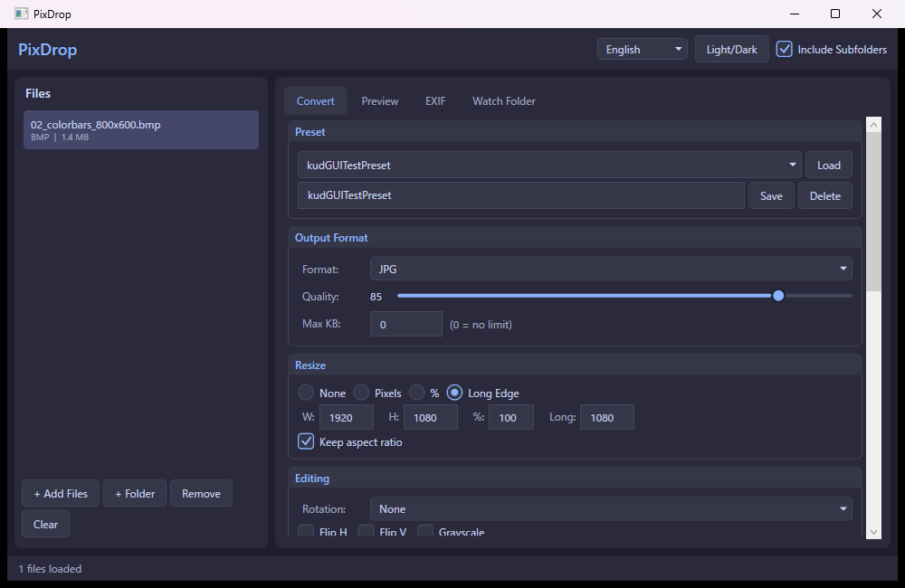
Task: Open the English language dropdown
Action: (642, 49)
